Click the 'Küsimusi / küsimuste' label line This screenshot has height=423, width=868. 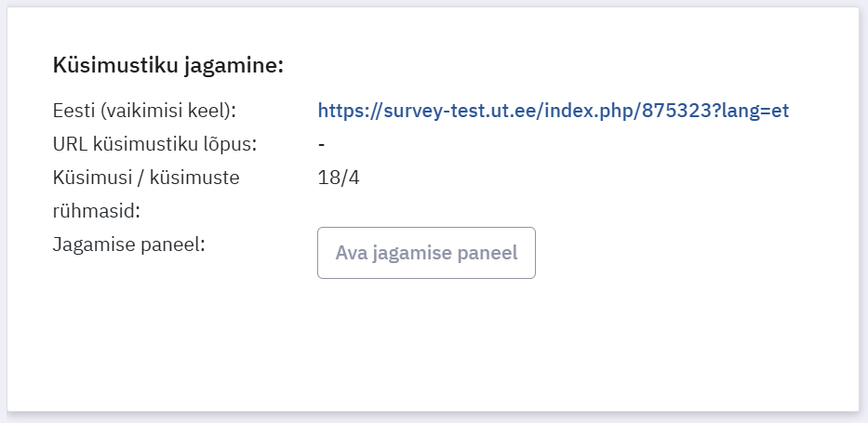click(146, 178)
